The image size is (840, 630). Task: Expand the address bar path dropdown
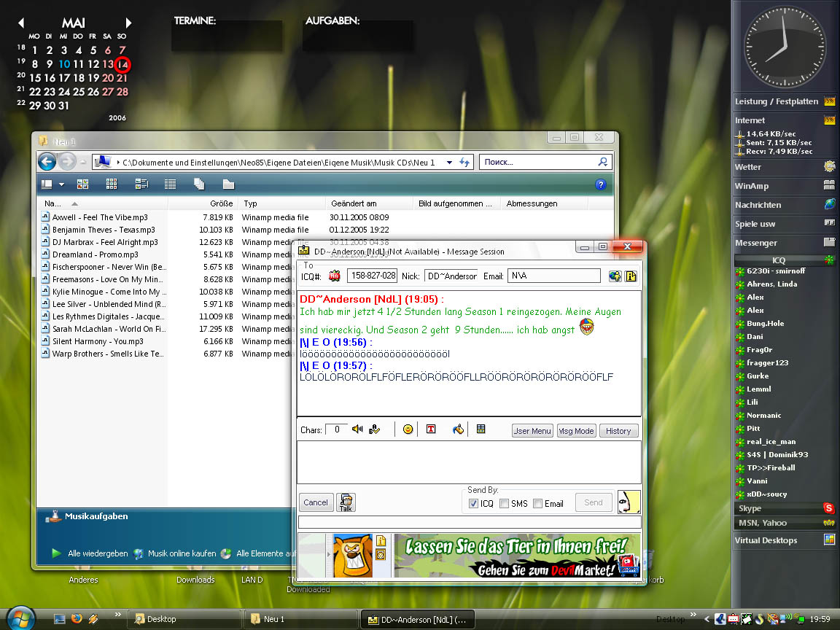coord(449,163)
